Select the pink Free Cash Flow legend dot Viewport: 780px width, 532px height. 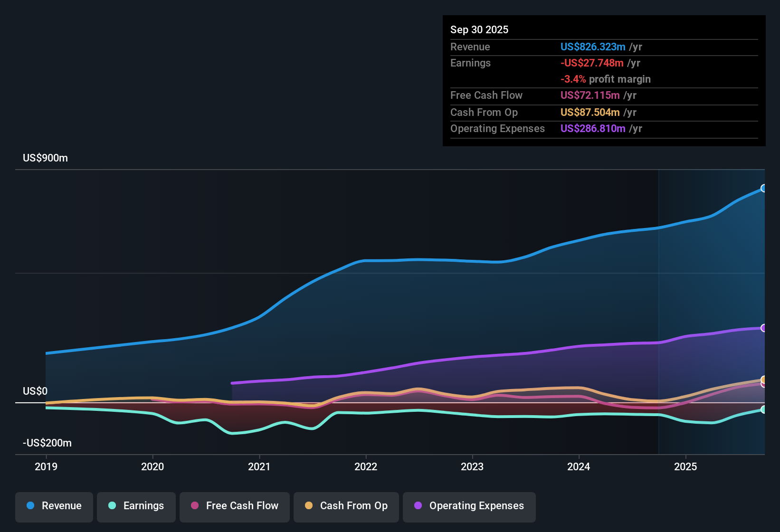(194, 506)
